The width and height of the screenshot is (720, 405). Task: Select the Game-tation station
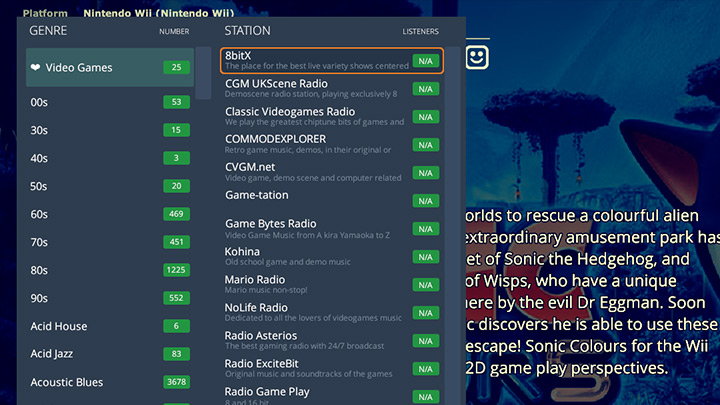(332, 201)
